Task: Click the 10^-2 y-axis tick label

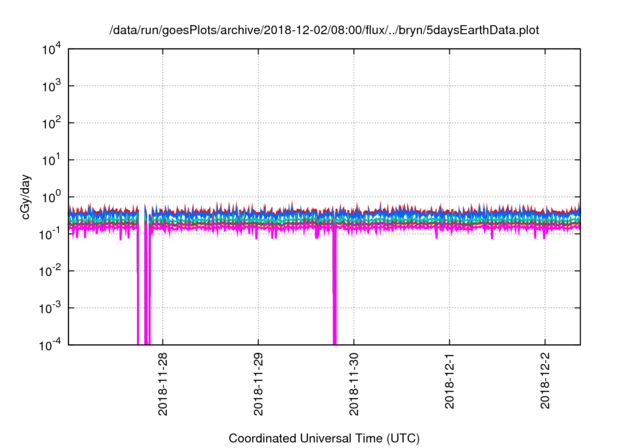Action: tap(50, 271)
